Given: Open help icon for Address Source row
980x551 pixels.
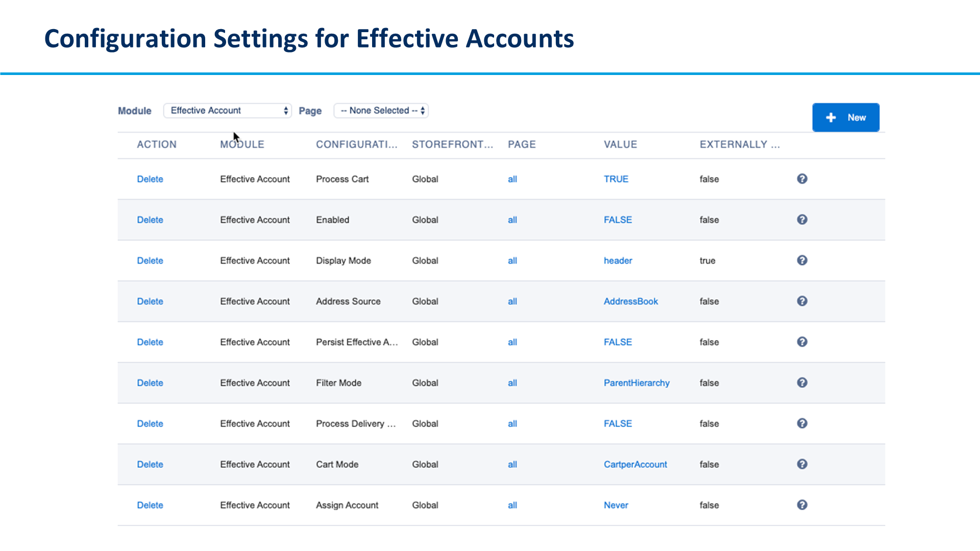Looking at the screenshot, I should click(x=802, y=301).
